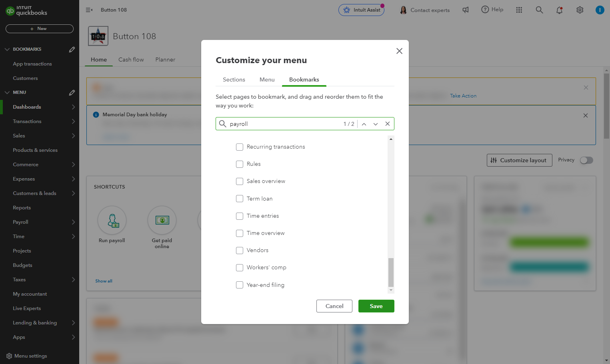Switch to the Sections tab
The height and width of the screenshot is (364, 610).
(x=234, y=80)
